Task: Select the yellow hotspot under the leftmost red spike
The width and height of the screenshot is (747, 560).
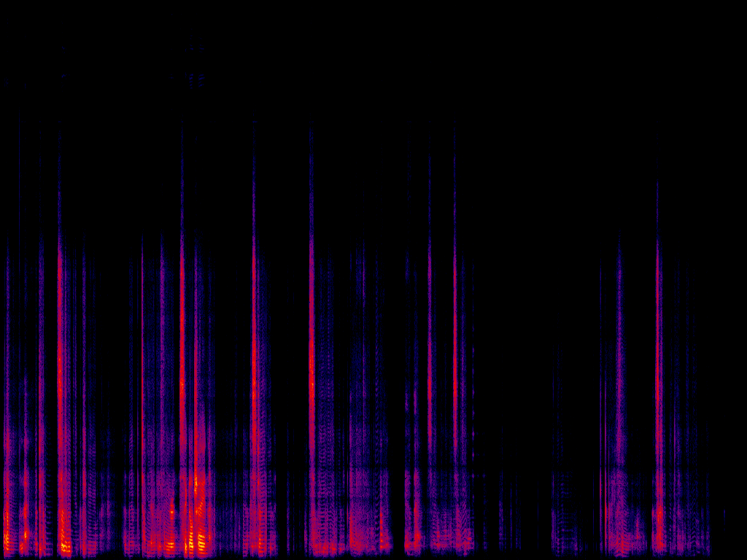Action: 64,544
